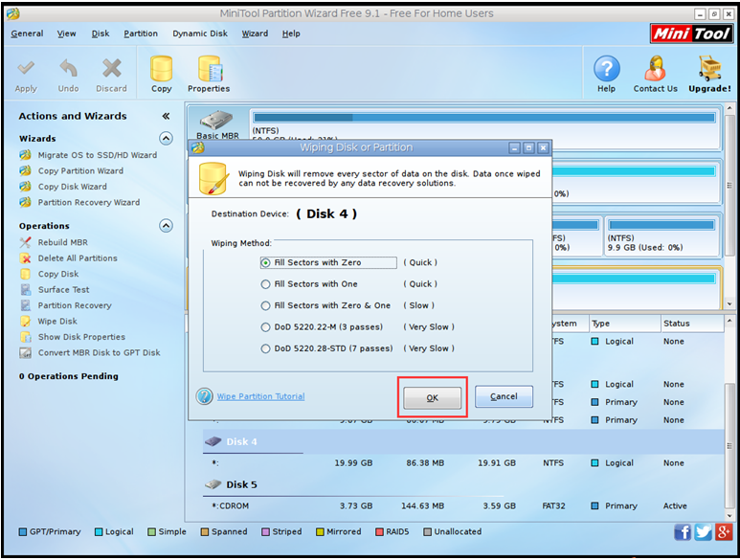This screenshot has width=740, height=560.
Task: Select Convert MBR Disk to GPT Disk
Action: (x=99, y=352)
